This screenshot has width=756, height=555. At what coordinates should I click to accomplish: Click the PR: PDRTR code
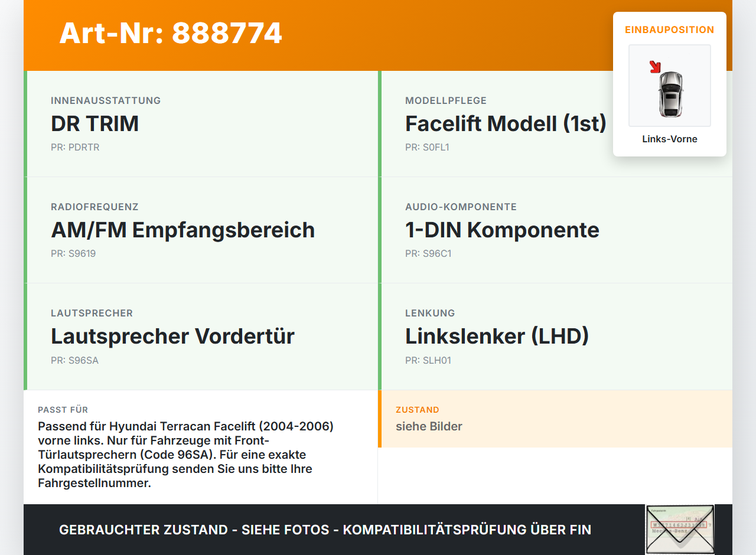pyautogui.click(x=75, y=147)
